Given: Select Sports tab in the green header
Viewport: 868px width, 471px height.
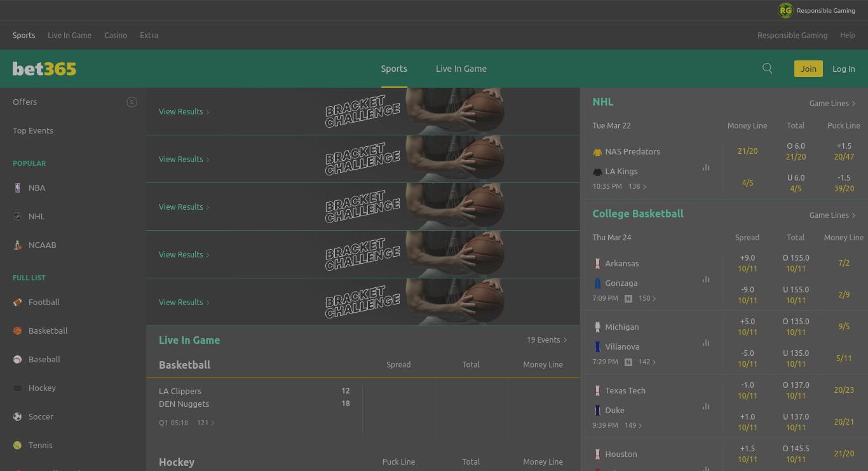Looking at the screenshot, I should pos(394,69).
